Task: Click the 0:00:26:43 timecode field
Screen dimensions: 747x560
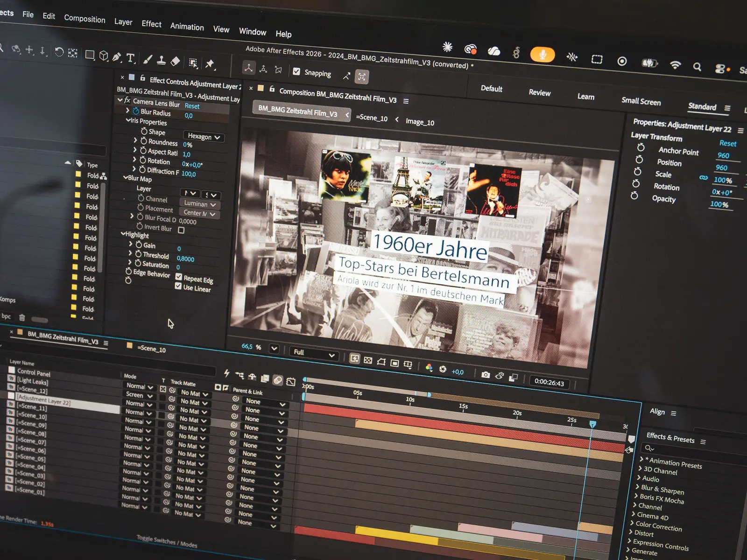Action: click(x=549, y=382)
